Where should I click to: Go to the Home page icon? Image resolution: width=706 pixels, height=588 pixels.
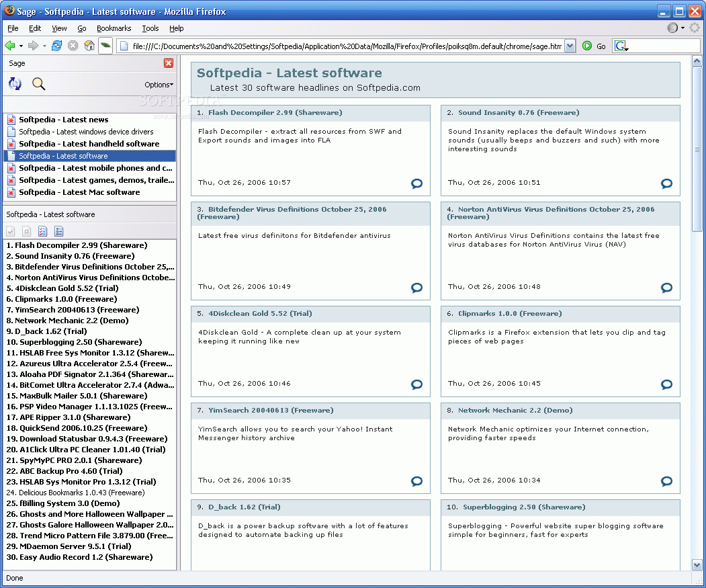pos(89,46)
